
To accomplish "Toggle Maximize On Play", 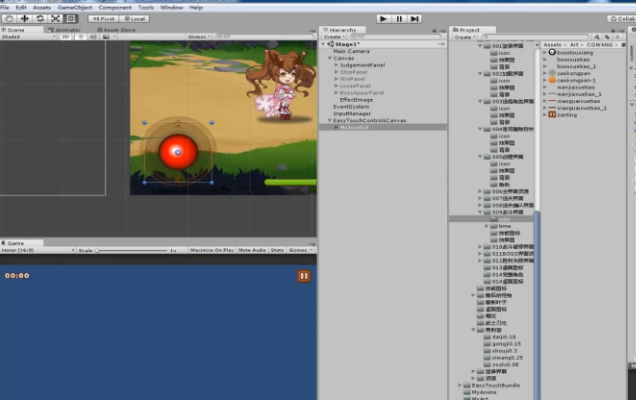I will point(212,250).
